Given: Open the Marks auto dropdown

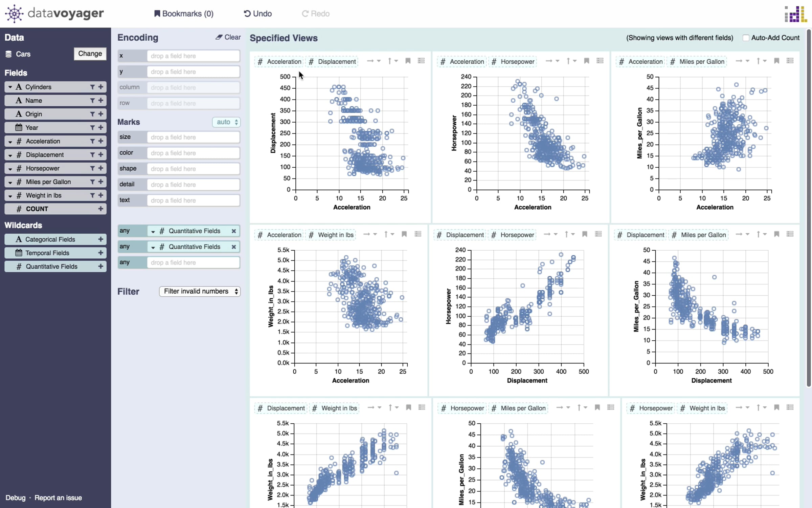Looking at the screenshot, I should tap(226, 122).
